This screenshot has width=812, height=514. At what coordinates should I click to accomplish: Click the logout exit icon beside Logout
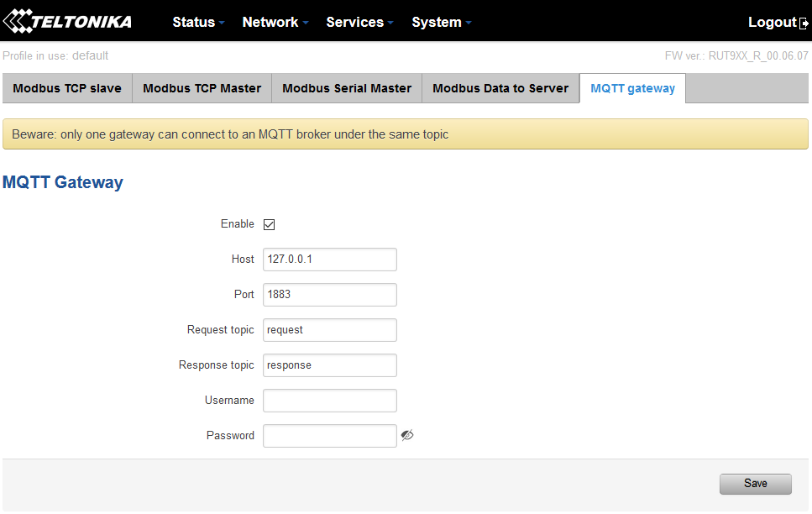tap(805, 22)
